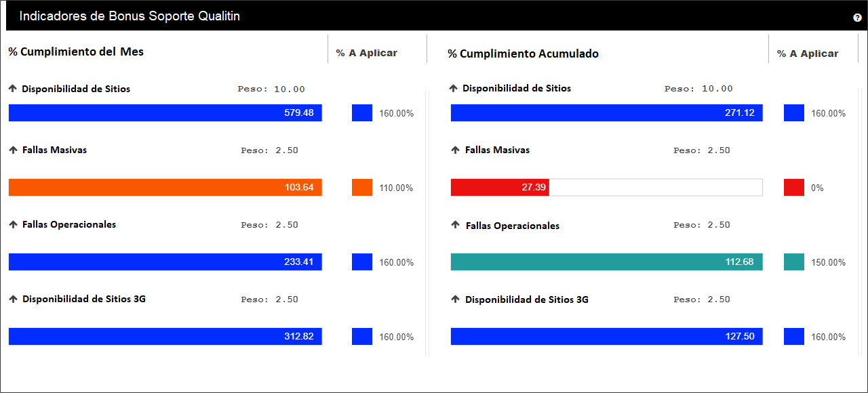
Task: Click the red 27.39 progress bar
Action: [x=607, y=188]
